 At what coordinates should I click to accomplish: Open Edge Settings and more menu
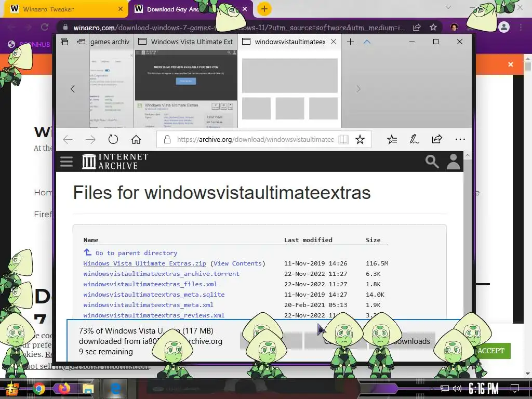tap(460, 139)
